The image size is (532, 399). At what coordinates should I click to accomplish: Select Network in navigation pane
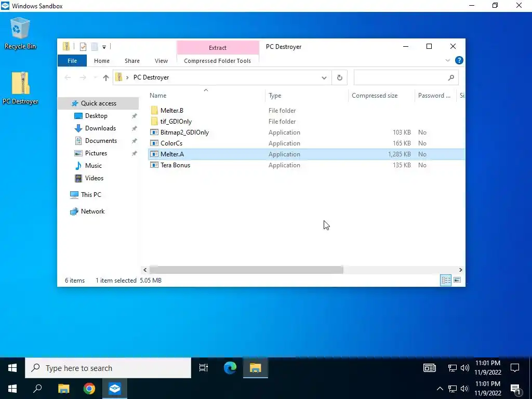pos(92,211)
